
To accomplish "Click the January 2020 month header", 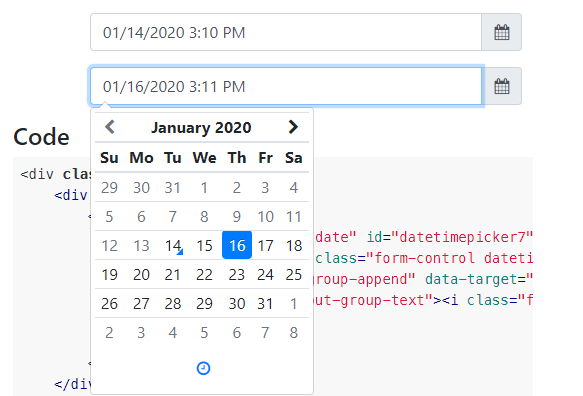I will pyautogui.click(x=201, y=127).
